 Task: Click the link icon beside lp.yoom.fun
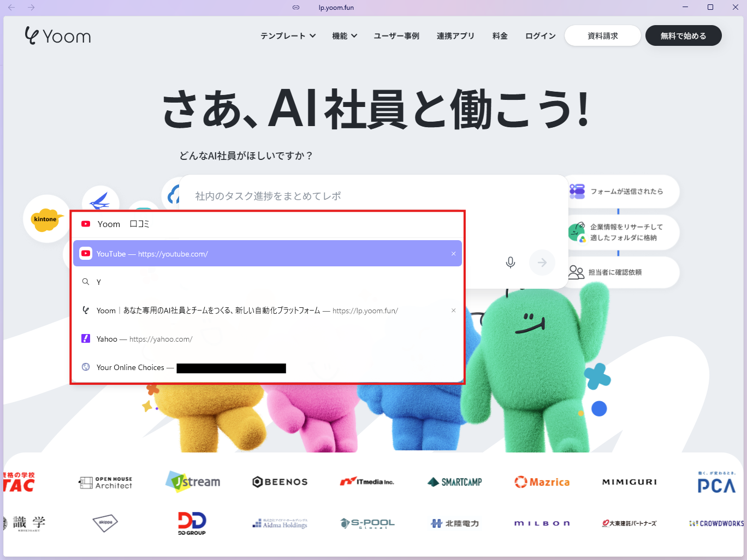point(296,8)
